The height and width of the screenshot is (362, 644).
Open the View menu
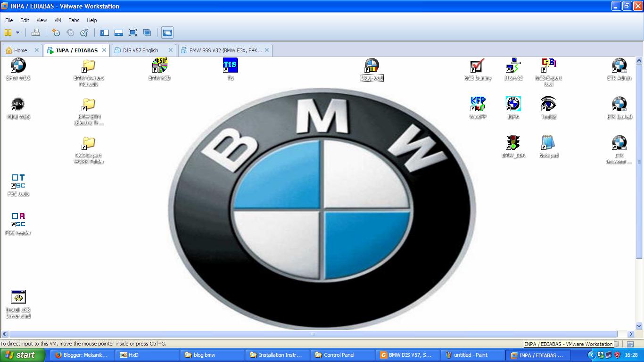pyautogui.click(x=41, y=20)
